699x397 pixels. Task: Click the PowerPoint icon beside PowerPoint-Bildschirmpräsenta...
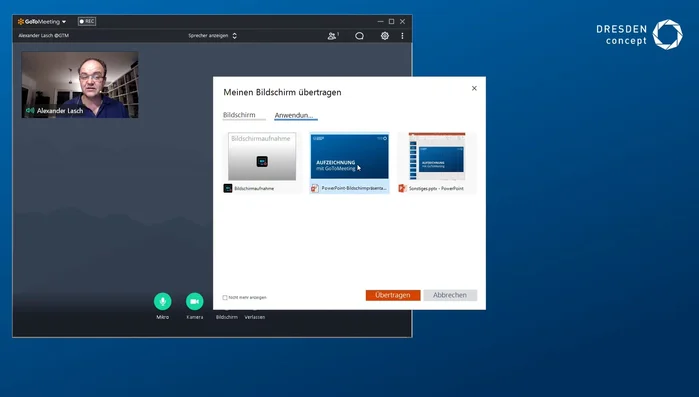pos(315,188)
